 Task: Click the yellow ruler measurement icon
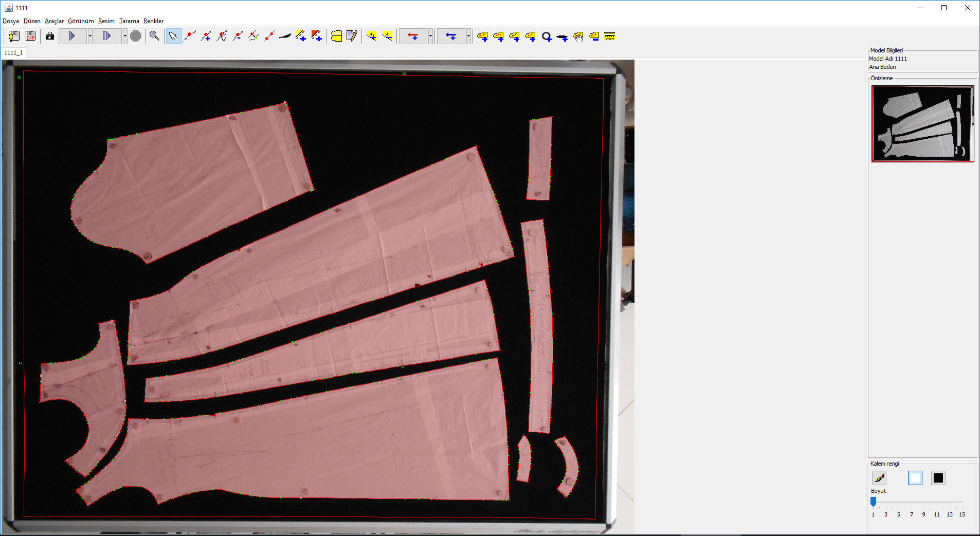coord(610,36)
